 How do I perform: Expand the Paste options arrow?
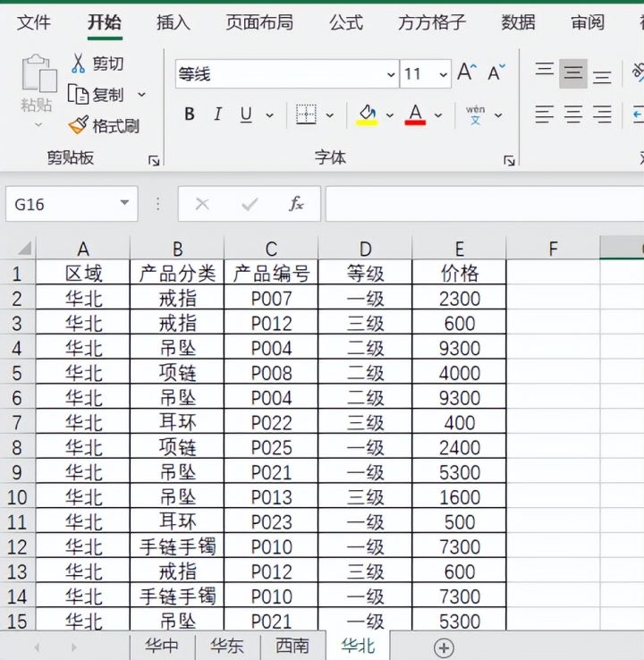pos(38,124)
